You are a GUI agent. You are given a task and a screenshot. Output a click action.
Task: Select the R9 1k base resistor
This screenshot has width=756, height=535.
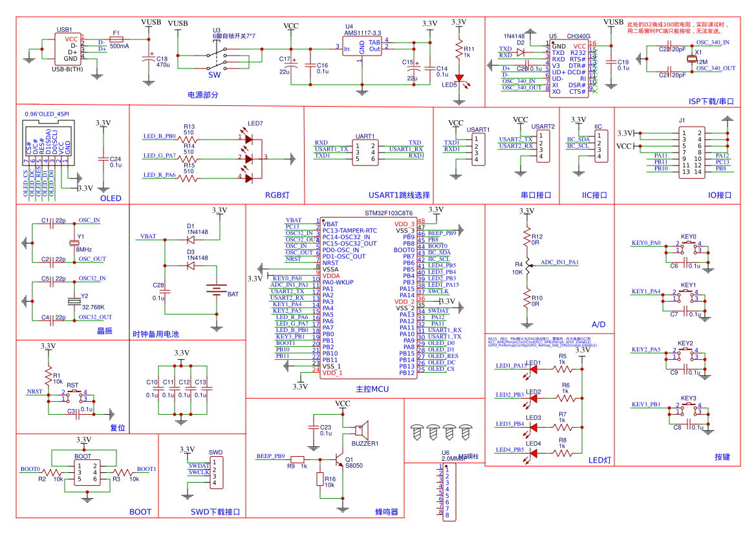[297, 459]
